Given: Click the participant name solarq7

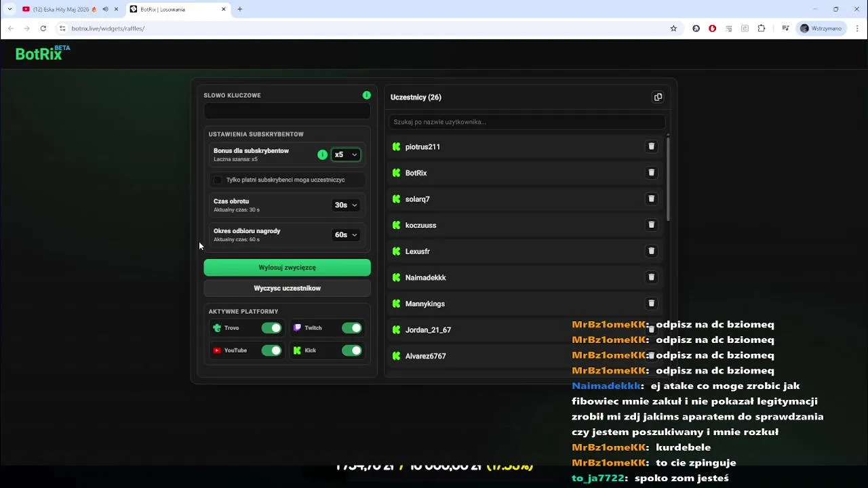Looking at the screenshot, I should [418, 199].
